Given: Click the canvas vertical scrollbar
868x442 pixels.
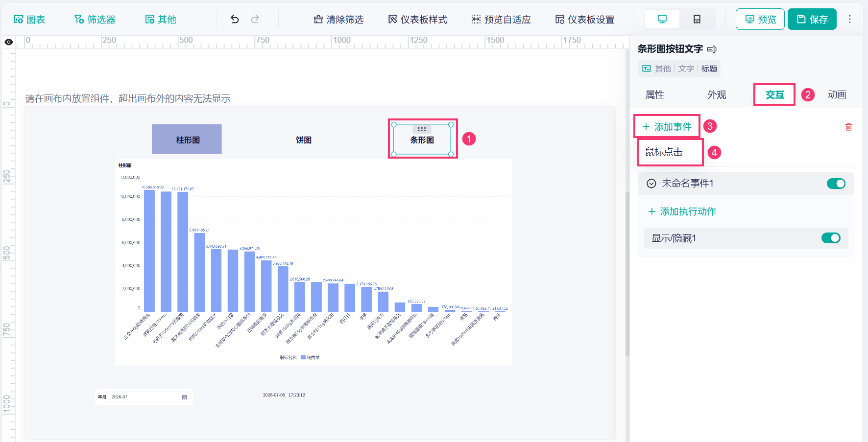Looking at the screenshot, I should tap(627, 273).
